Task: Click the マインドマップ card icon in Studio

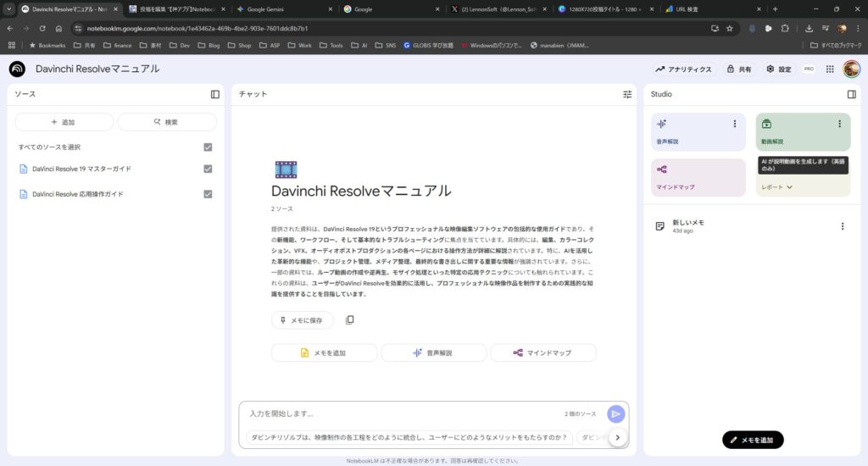Action: (661, 169)
